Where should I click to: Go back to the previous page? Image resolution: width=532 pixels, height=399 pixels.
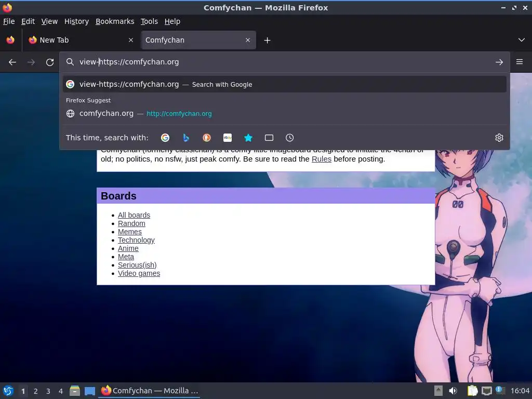tap(12, 62)
